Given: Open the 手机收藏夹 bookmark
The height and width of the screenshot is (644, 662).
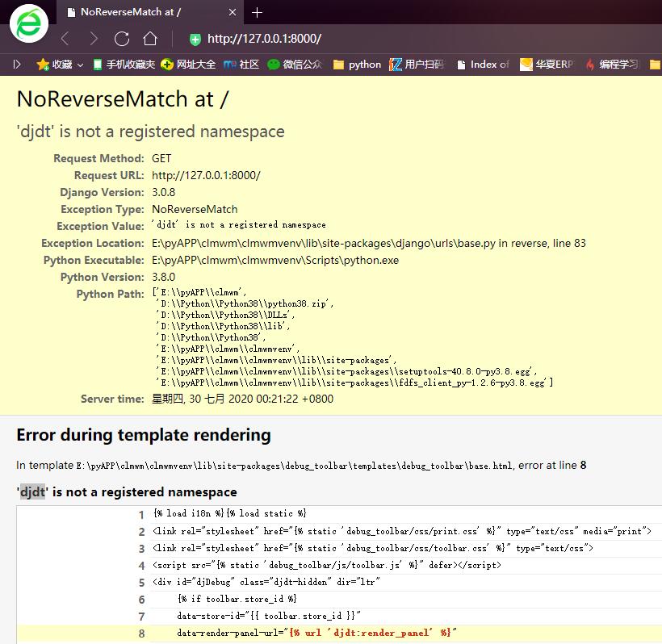Looking at the screenshot, I should click(x=124, y=64).
